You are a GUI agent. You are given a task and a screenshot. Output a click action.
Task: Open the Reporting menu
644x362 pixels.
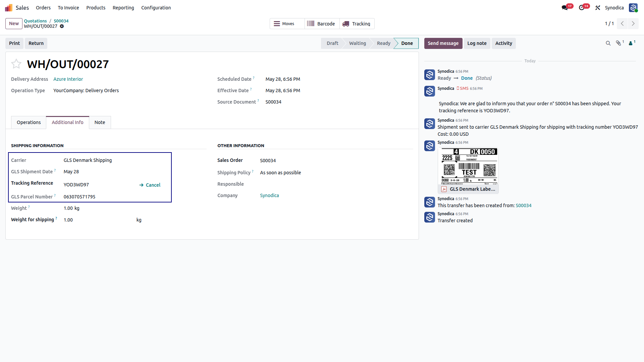pos(123,7)
